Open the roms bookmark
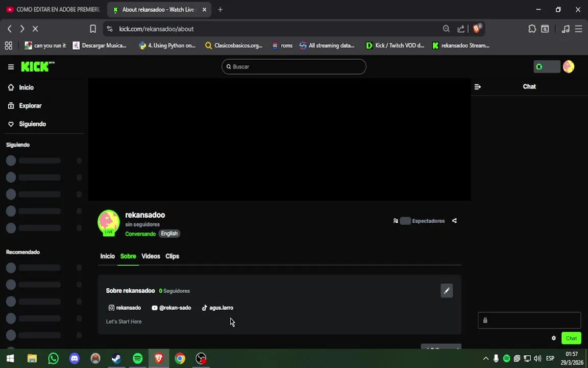The image size is (588, 368). [282, 45]
